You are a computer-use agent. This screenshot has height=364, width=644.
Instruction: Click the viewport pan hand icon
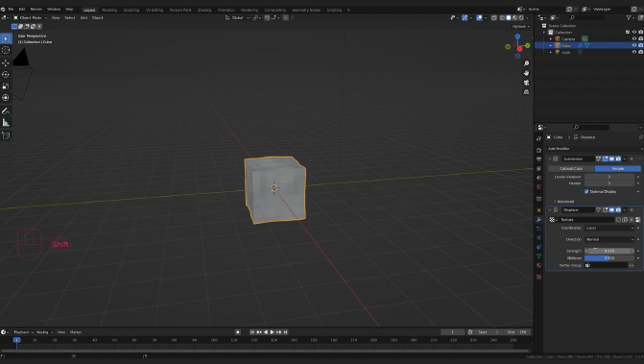click(526, 73)
